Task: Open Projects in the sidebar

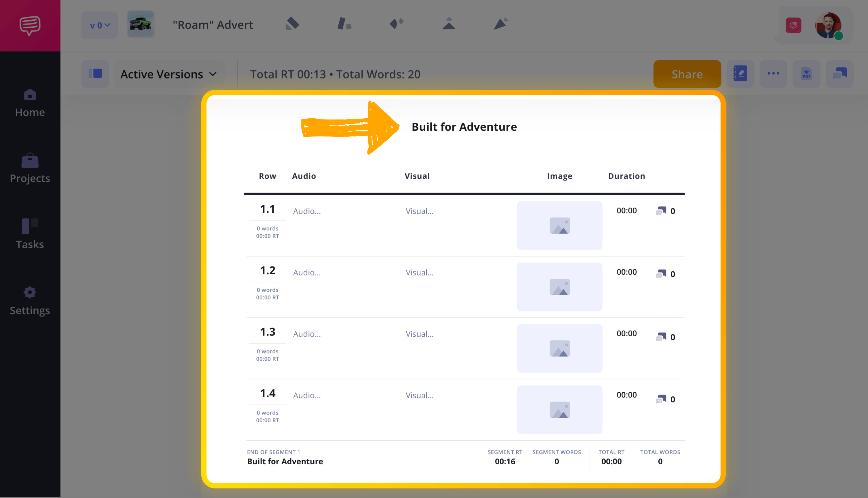Action: [x=30, y=169]
